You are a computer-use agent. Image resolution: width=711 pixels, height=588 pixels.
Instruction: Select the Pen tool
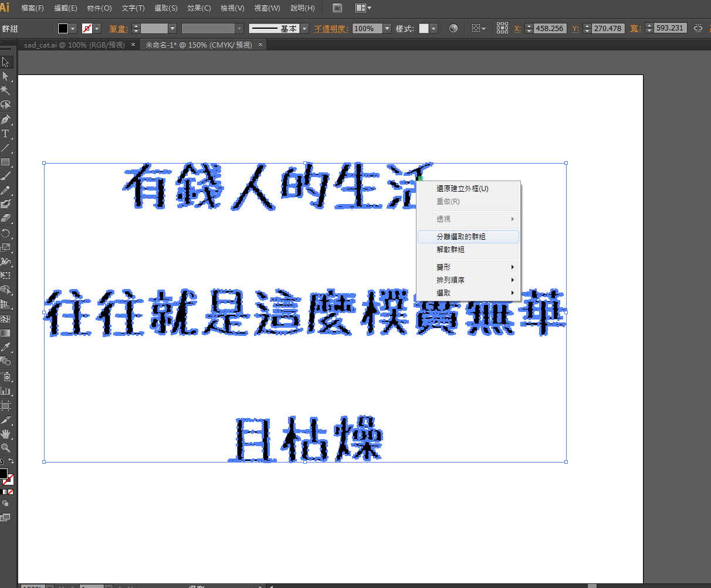click(x=5, y=119)
